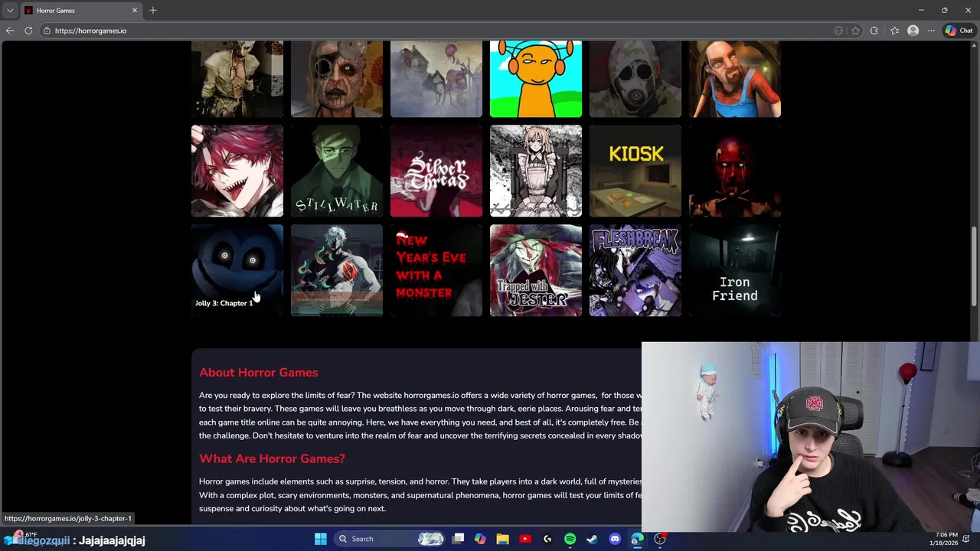Click the What Are Horror Games? heading
980x551 pixels.
click(272, 458)
